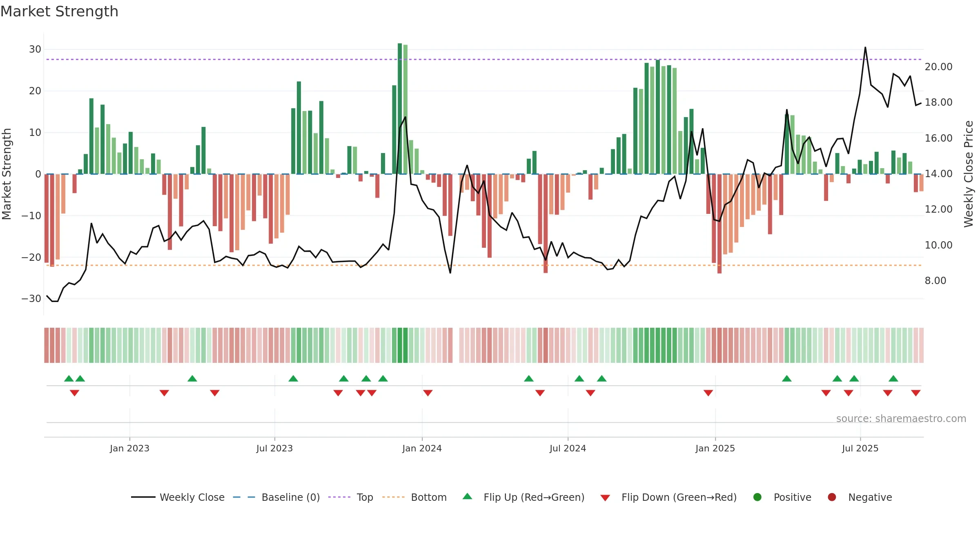
Task: Click the 14.00 tick on price axis
Action: 938,174
